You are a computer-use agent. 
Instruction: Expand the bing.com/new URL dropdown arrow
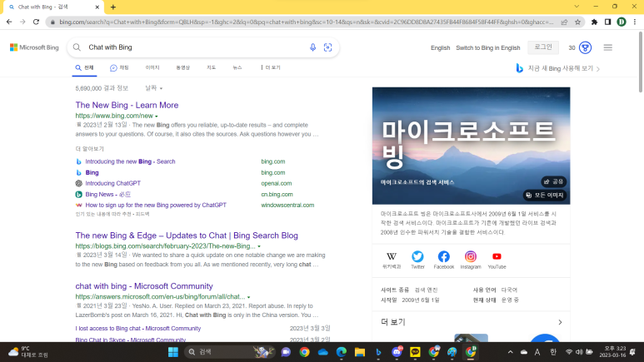click(x=157, y=117)
